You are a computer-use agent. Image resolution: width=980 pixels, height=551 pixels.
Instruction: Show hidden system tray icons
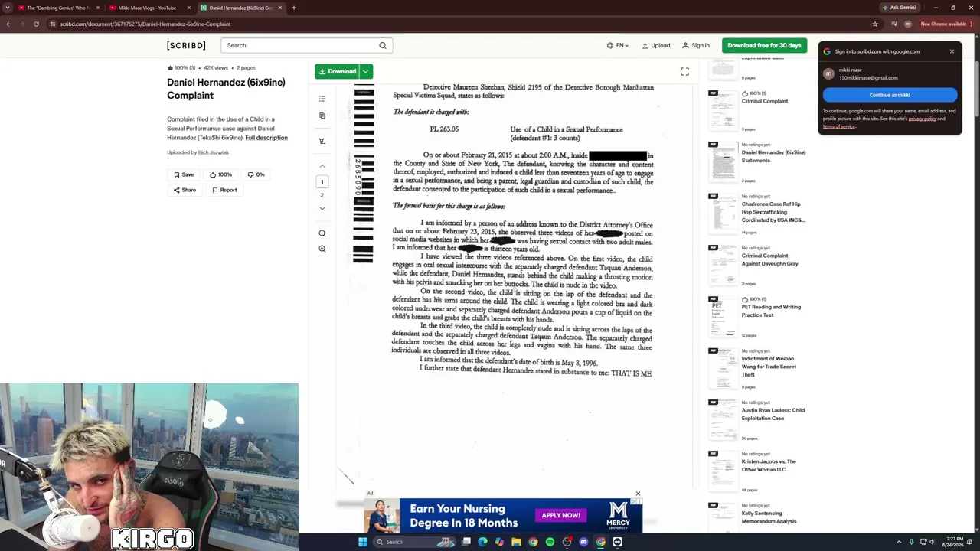point(899,542)
